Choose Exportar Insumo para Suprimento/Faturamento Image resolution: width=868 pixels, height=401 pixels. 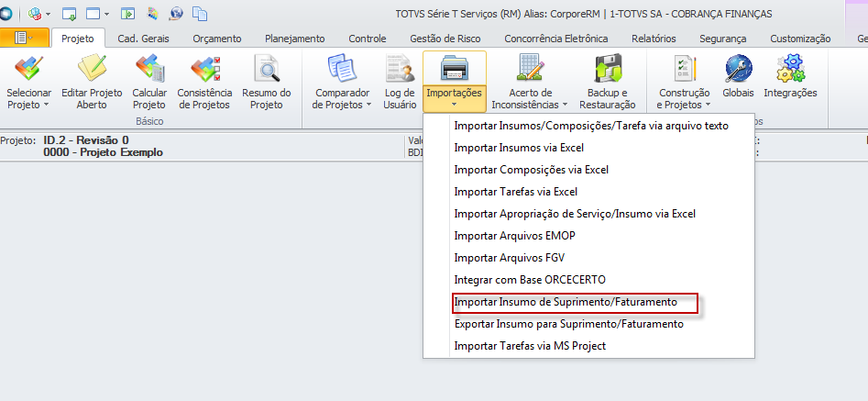click(x=589, y=324)
